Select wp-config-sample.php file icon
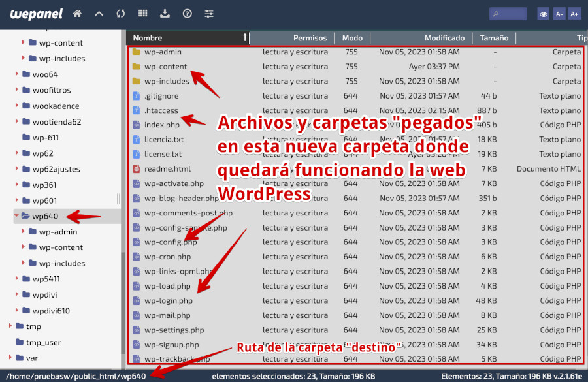 [x=137, y=227]
